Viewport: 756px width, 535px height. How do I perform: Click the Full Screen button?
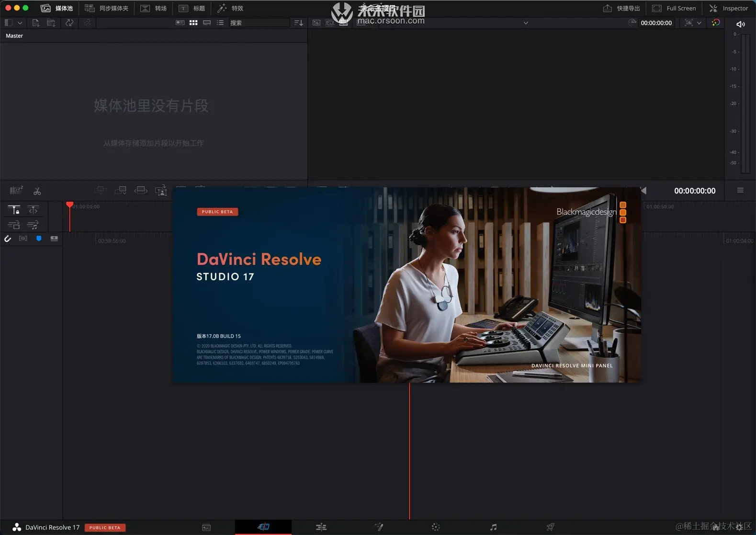pyautogui.click(x=674, y=8)
